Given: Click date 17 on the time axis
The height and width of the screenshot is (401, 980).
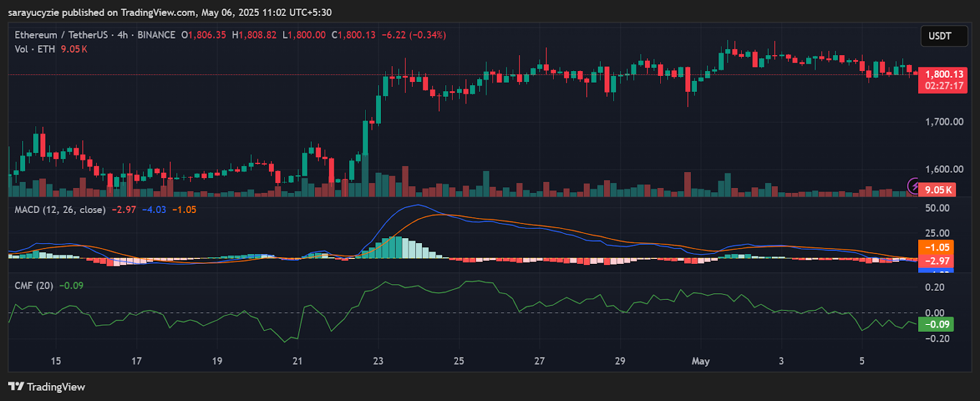Looking at the screenshot, I should 137,361.
